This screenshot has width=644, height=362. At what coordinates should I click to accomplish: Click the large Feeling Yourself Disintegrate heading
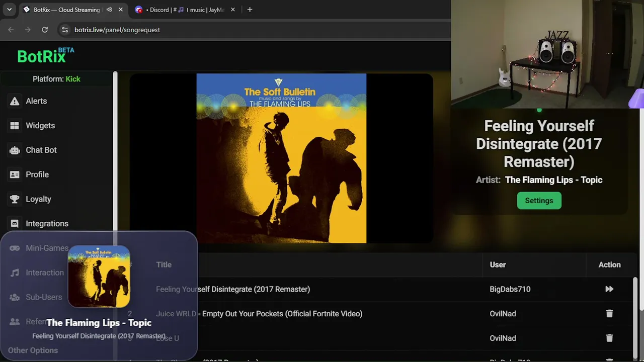[x=539, y=144]
